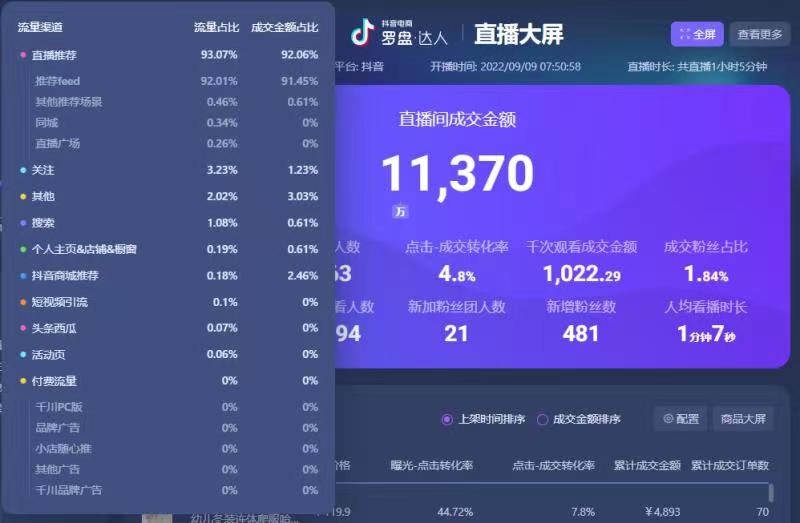800x523 pixels.
Task: Click the 新加粉丝团人数 21 metric
Action: point(456,320)
